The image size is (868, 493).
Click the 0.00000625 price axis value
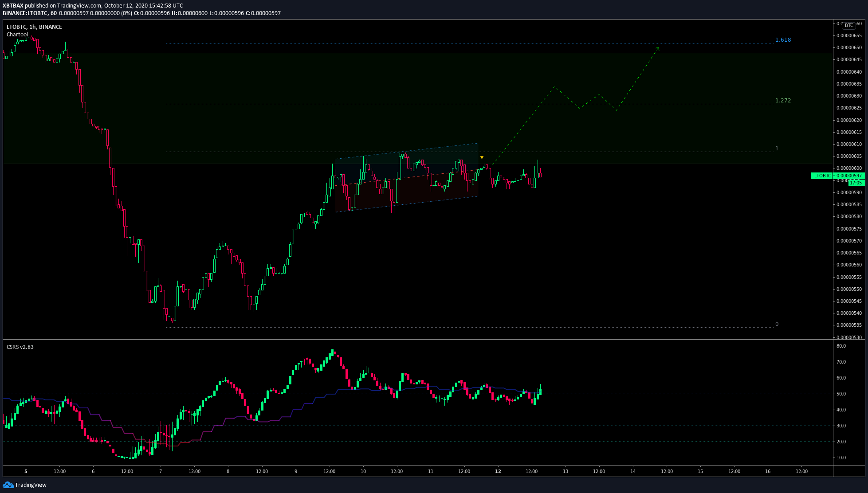pos(849,108)
